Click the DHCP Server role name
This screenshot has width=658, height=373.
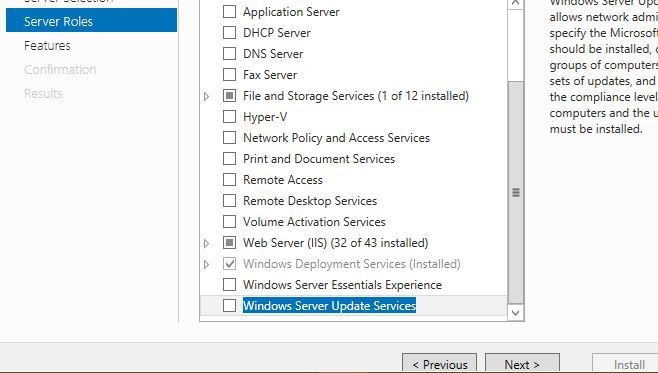pyautogui.click(x=277, y=33)
